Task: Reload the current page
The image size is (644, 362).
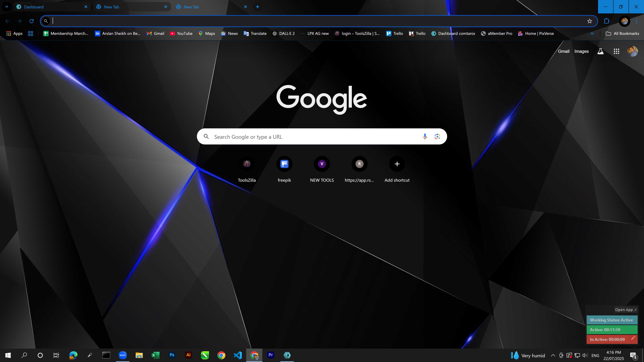Action: [32, 21]
